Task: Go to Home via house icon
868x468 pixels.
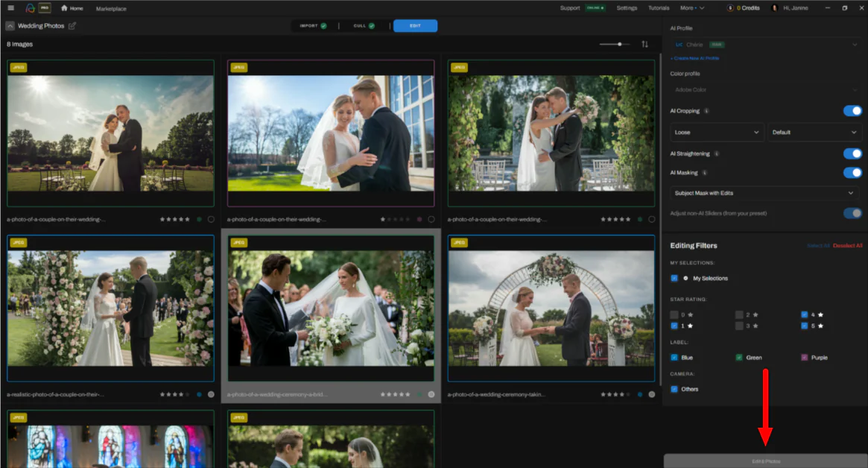Action: [64, 8]
